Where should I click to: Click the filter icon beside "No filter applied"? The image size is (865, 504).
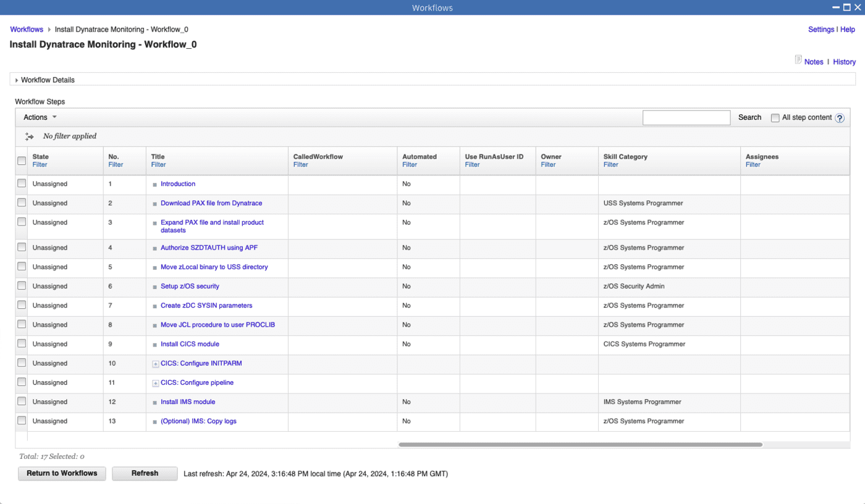[x=29, y=136]
